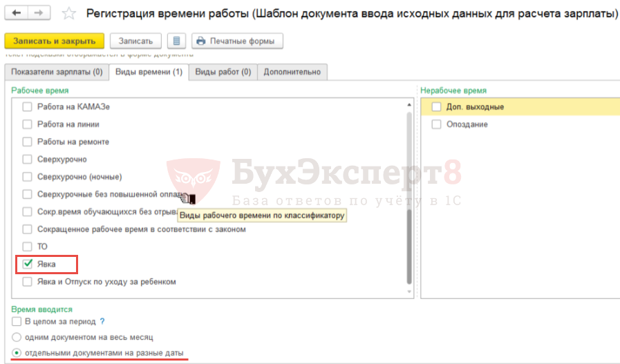
Task: Switch to Показатели зарплаты tab
Action: (57, 72)
